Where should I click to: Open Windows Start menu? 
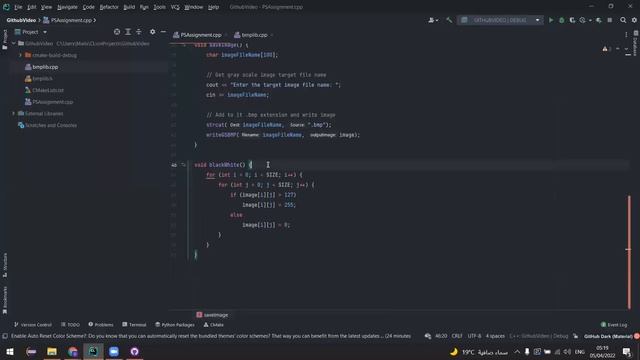tap(10, 351)
